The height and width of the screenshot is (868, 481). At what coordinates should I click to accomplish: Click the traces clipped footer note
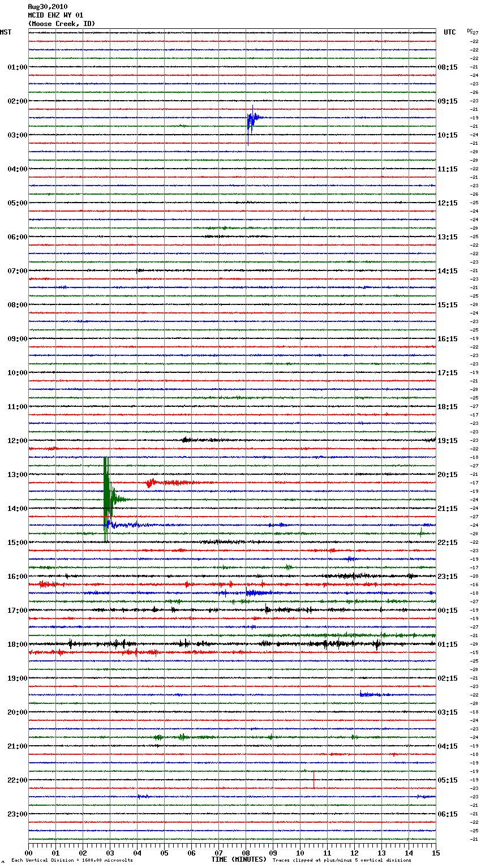(342, 860)
